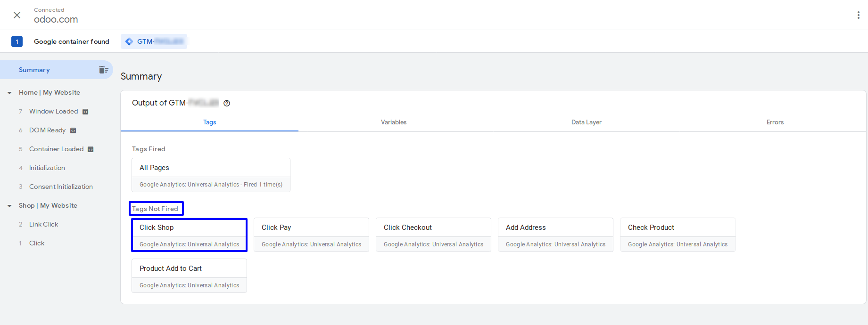Click 'Fired 1 time(s)' text under All Pages
The height and width of the screenshot is (325, 868).
point(263,185)
